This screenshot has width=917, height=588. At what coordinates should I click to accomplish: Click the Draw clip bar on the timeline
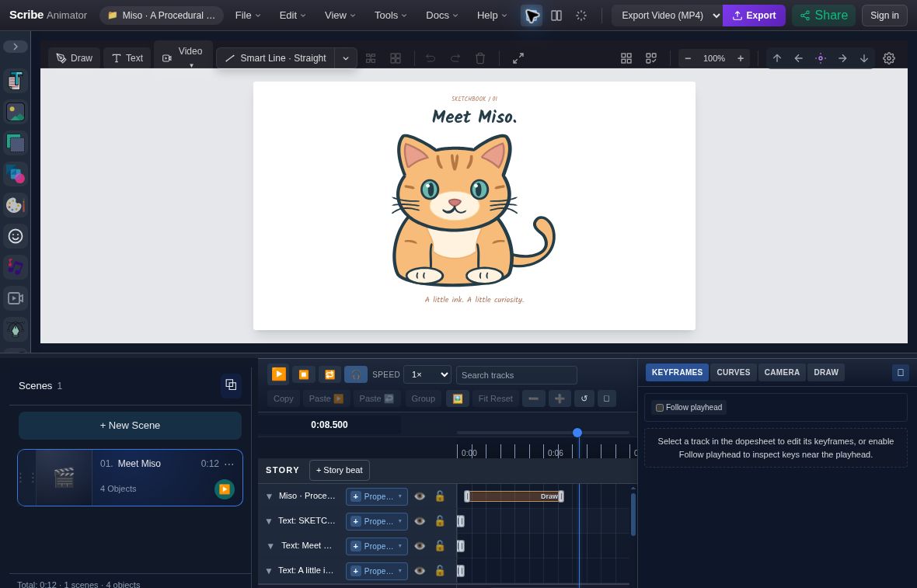tap(514, 496)
